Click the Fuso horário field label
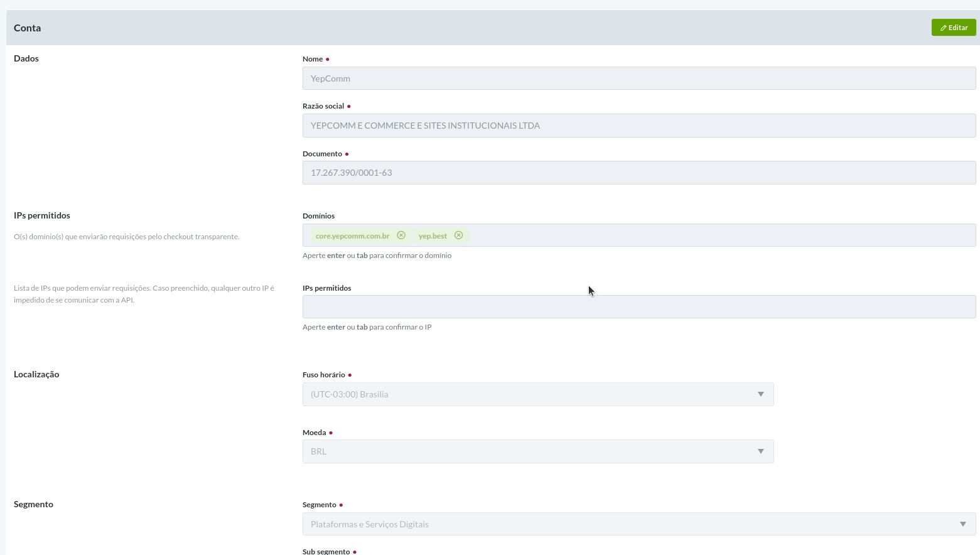This screenshot has width=980, height=555. (x=323, y=375)
